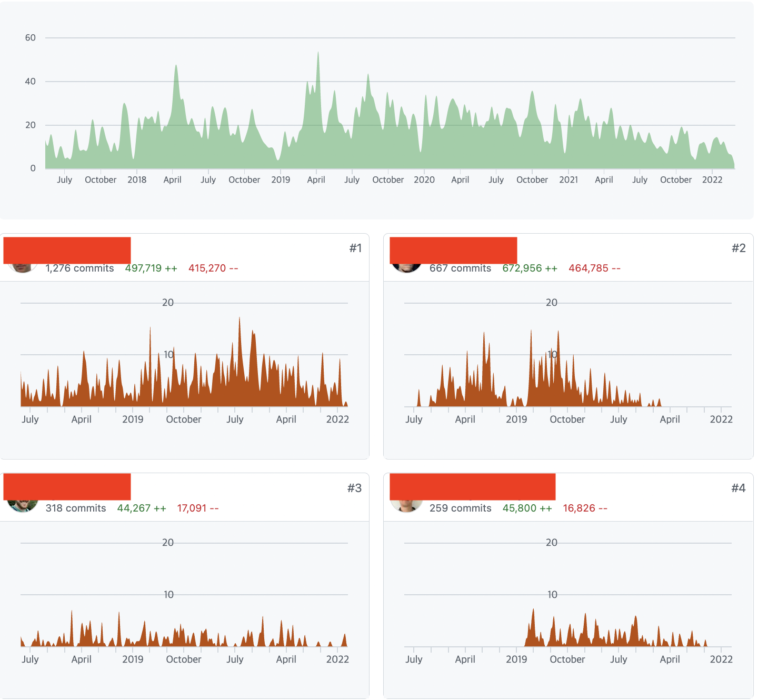Click the 2018 label on the green chart axis

pyautogui.click(x=137, y=179)
